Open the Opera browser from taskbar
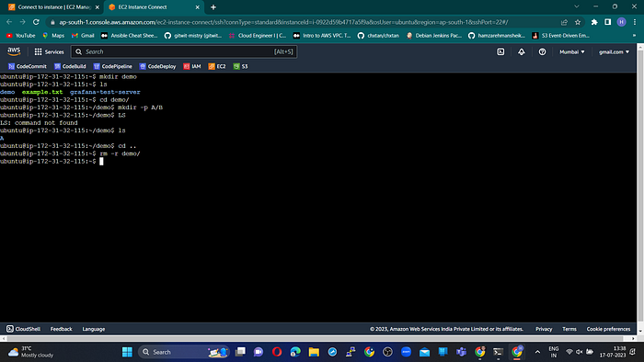 coord(277,352)
